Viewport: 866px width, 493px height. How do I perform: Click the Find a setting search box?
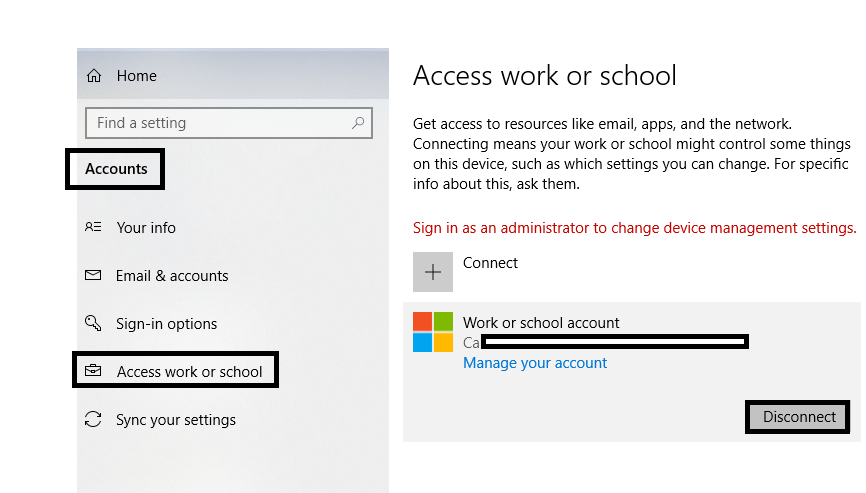point(229,123)
